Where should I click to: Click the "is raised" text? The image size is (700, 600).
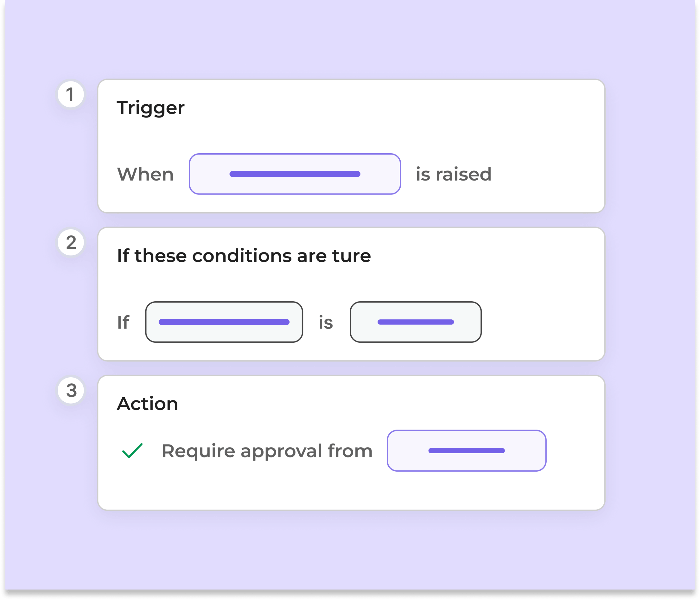[x=453, y=174]
